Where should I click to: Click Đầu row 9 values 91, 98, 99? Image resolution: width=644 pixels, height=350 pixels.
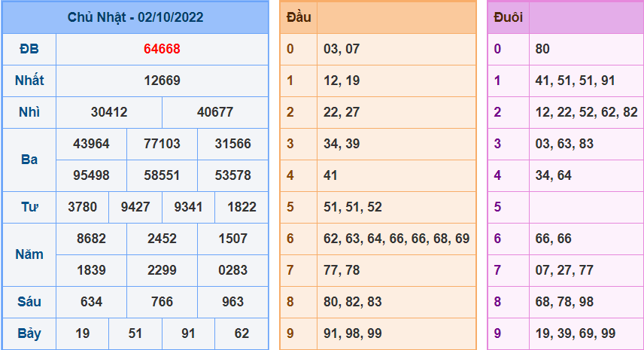[x=352, y=333]
